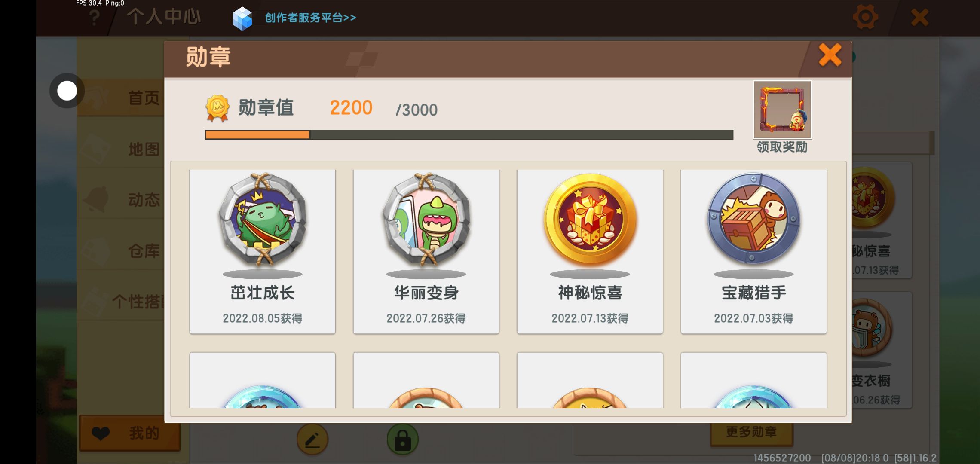Tap the floating white record dot

pos(67,91)
